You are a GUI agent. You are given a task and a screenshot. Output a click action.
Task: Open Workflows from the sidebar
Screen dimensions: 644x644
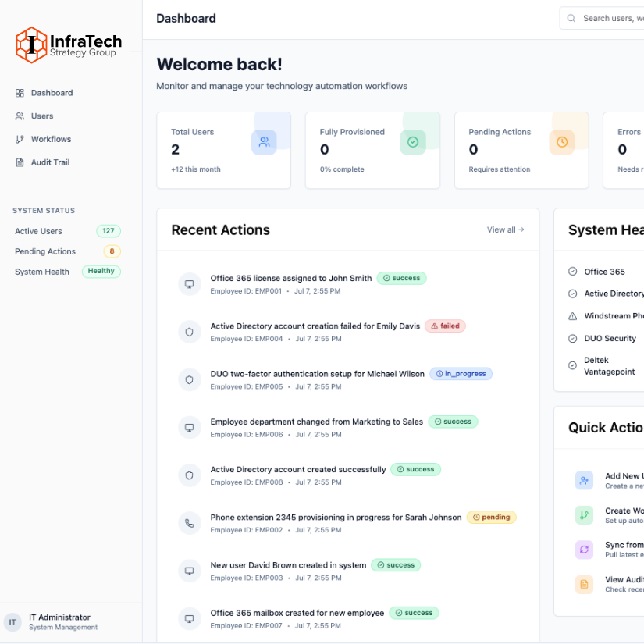(x=51, y=139)
